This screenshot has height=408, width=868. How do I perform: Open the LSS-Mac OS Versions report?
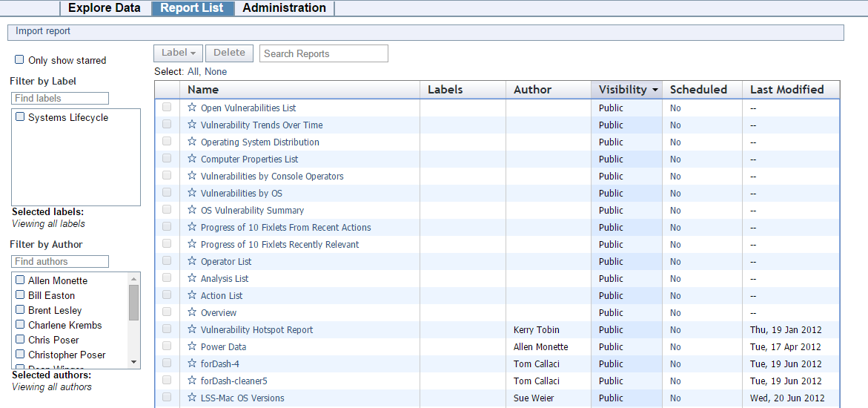[x=242, y=398]
